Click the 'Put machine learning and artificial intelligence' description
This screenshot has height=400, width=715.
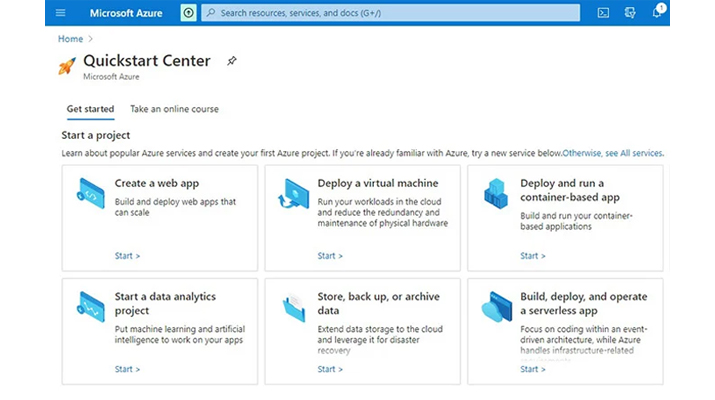pos(180,334)
